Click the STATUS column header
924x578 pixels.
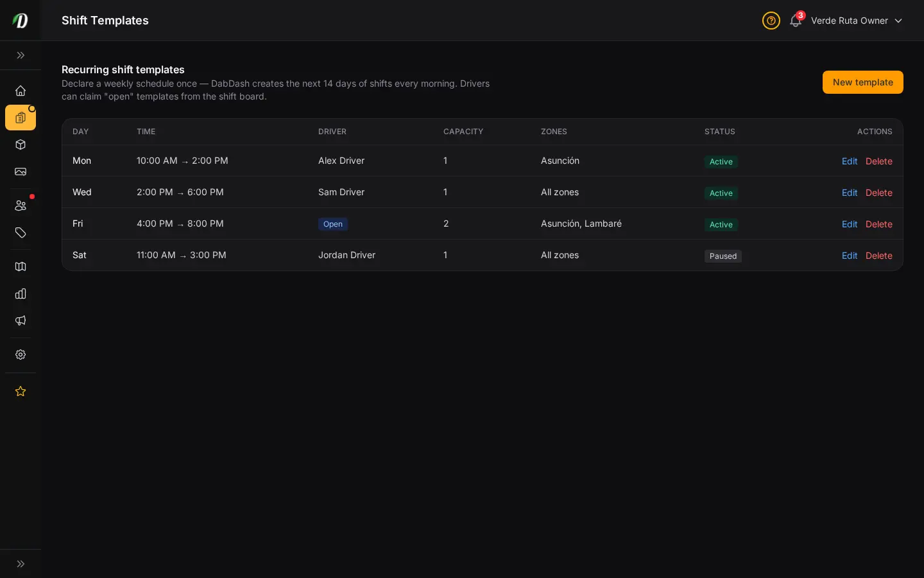coord(720,132)
